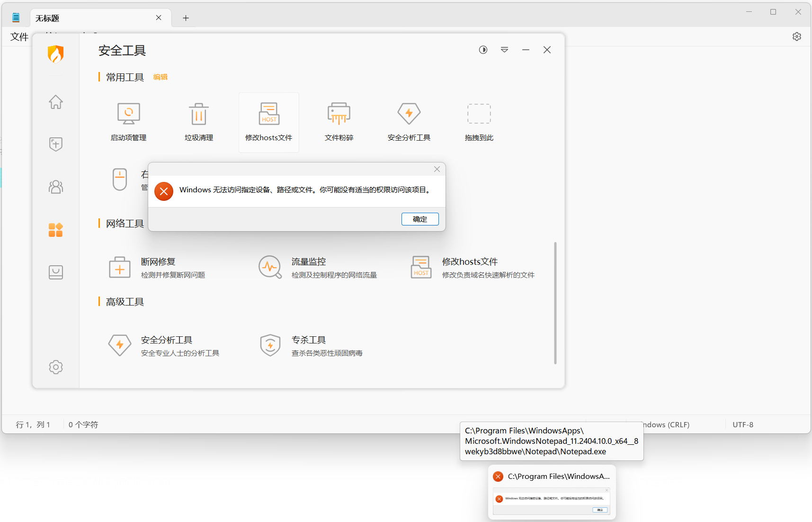Open 修改hosts文件 in common tools
The width and height of the screenshot is (812, 522).
[x=269, y=122]
